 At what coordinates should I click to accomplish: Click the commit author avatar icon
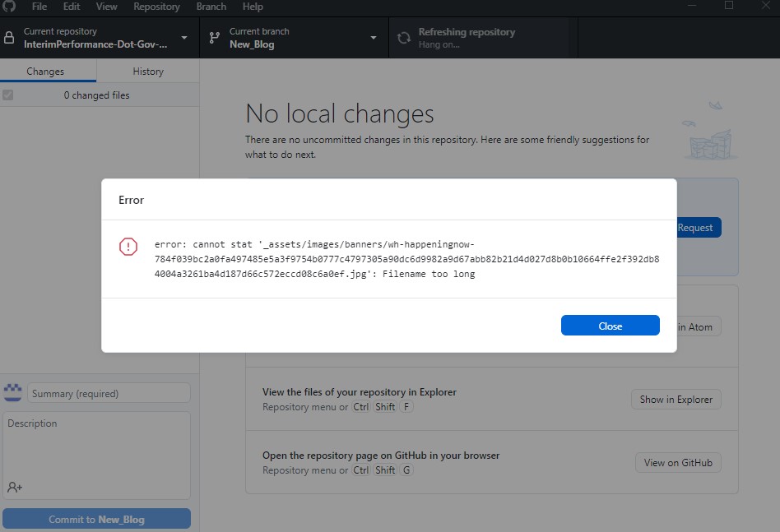click(12, 393)
